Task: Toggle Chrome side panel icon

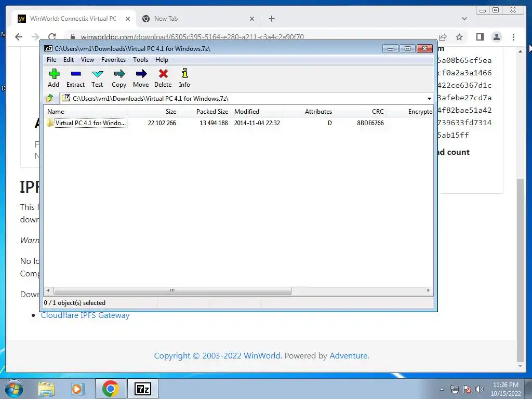Action: pos(480,37)
